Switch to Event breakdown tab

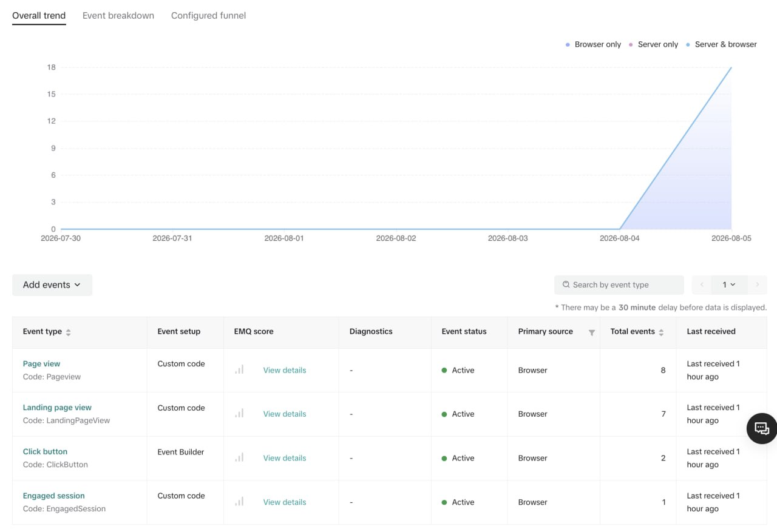click(x=118, y=16)
